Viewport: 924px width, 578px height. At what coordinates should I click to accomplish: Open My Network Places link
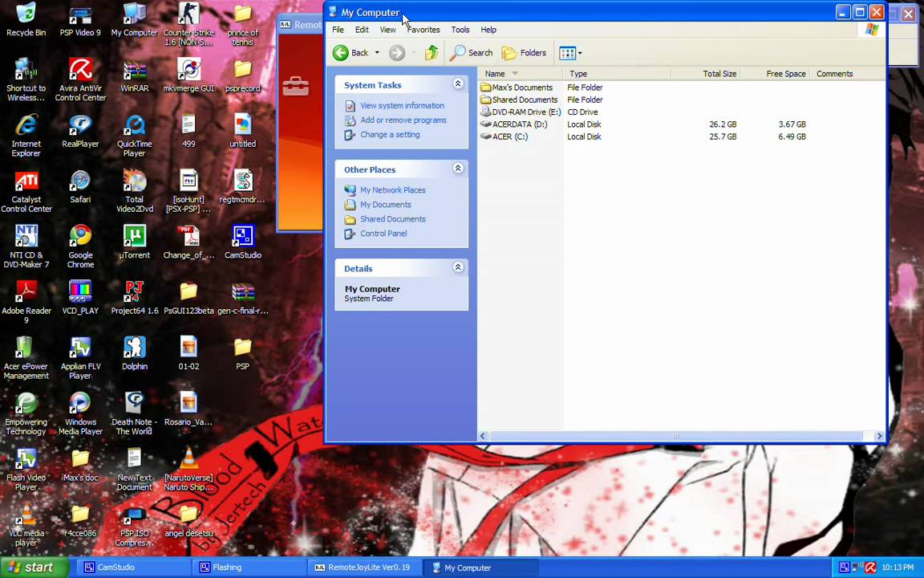(393, 190)
